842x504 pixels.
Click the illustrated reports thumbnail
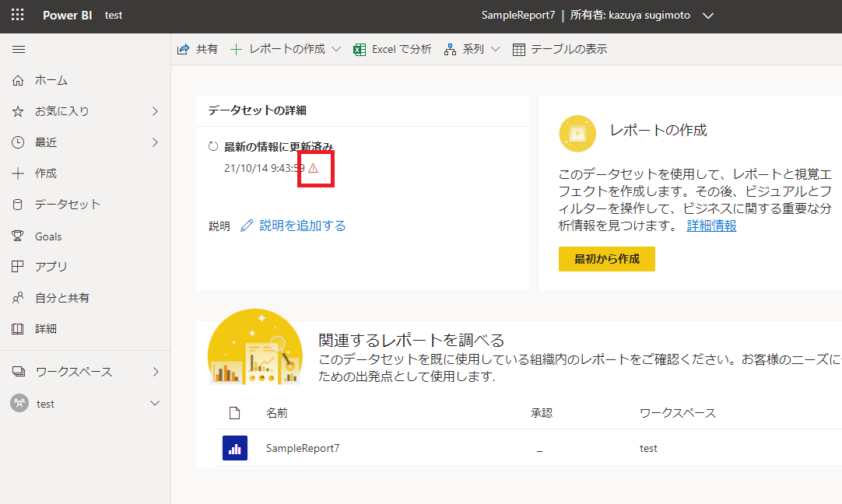pos(255,346)
